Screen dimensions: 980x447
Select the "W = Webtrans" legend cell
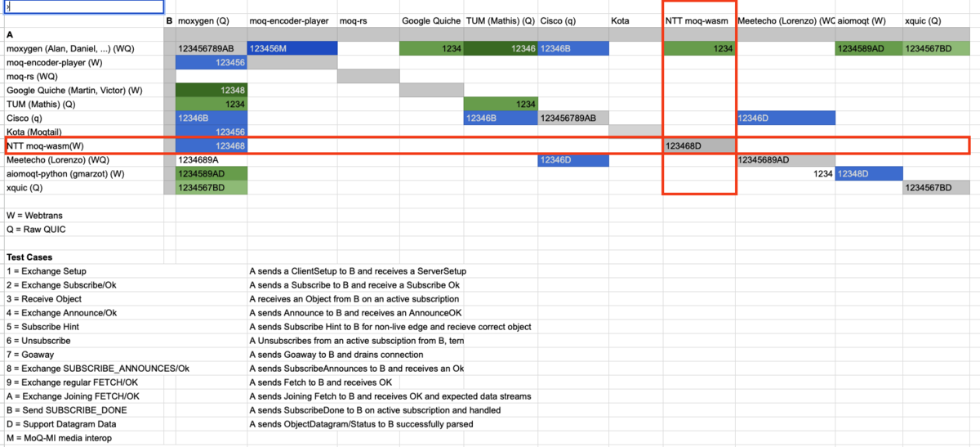tap(83, 216)
